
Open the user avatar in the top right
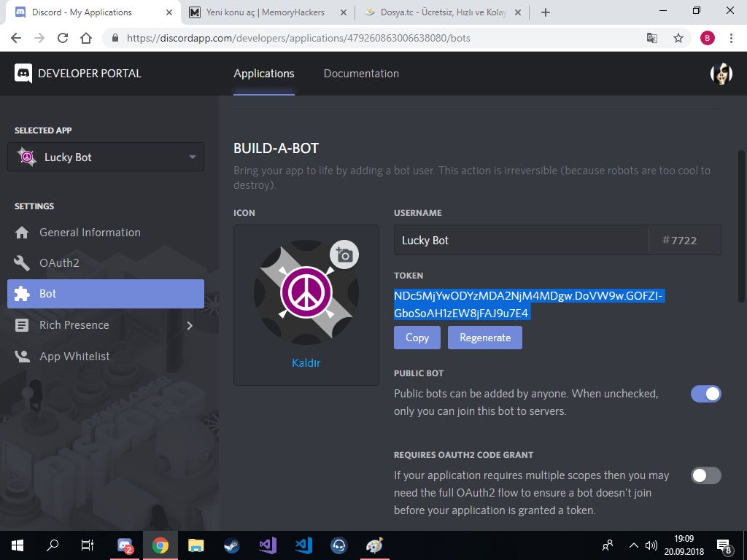721,74
